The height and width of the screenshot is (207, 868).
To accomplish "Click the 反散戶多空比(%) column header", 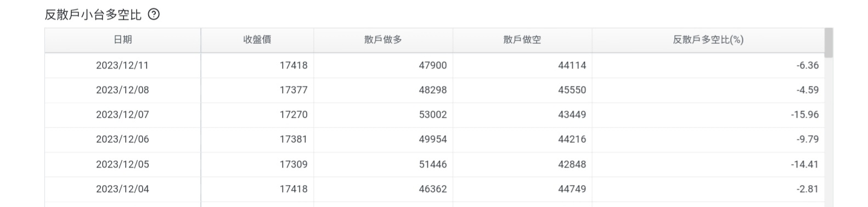I will (708, 40).
